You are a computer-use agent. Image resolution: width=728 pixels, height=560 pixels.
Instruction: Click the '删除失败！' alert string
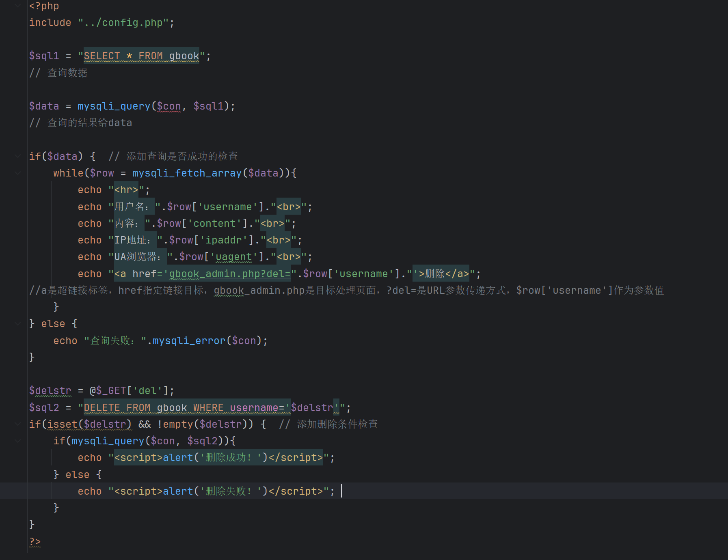[x=231, y=491]
